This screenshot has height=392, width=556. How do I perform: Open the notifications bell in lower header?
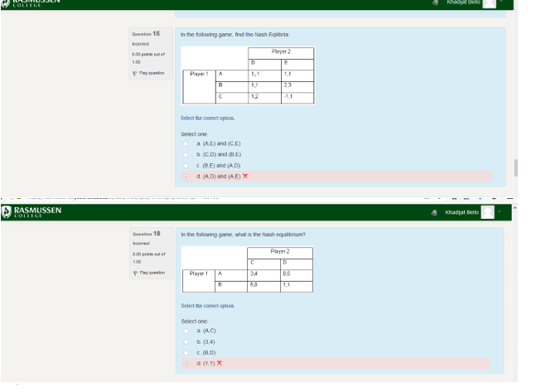pyautogui.click(x=435, y=213)
